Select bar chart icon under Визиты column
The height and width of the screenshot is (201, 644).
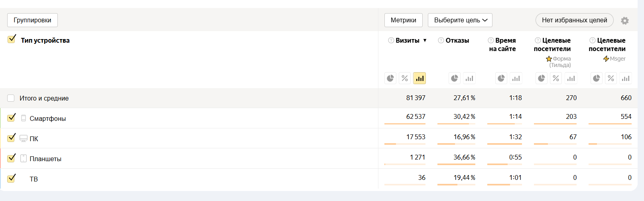(x=419, y=78)
